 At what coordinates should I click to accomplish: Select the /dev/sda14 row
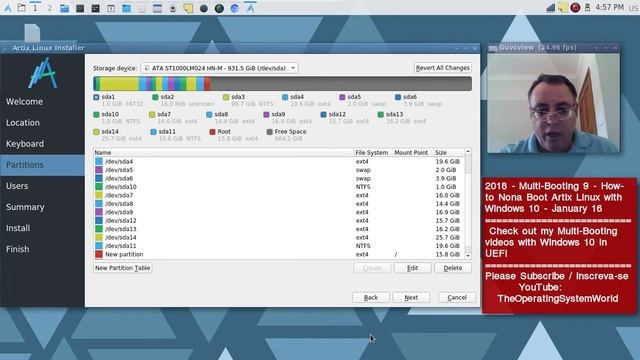(278, 238)
